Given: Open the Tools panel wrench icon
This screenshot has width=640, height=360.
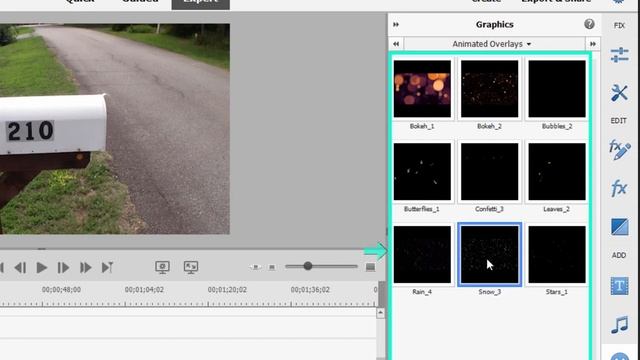Looking at the screenshot, I should 619,93.
